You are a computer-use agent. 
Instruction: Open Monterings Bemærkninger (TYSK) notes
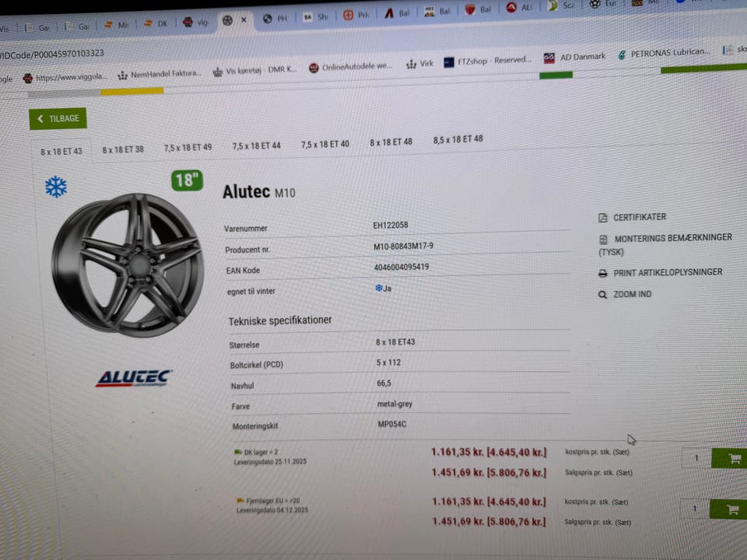(603, 240)
